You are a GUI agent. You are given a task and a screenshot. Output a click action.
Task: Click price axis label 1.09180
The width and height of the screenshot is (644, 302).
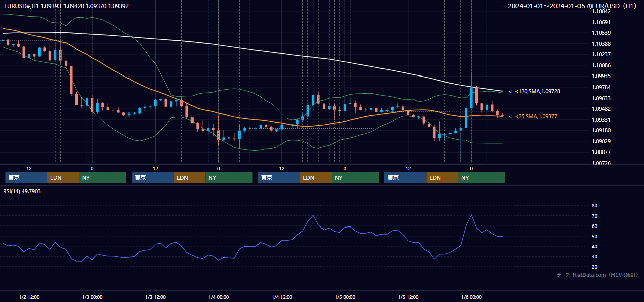point(601,130)
